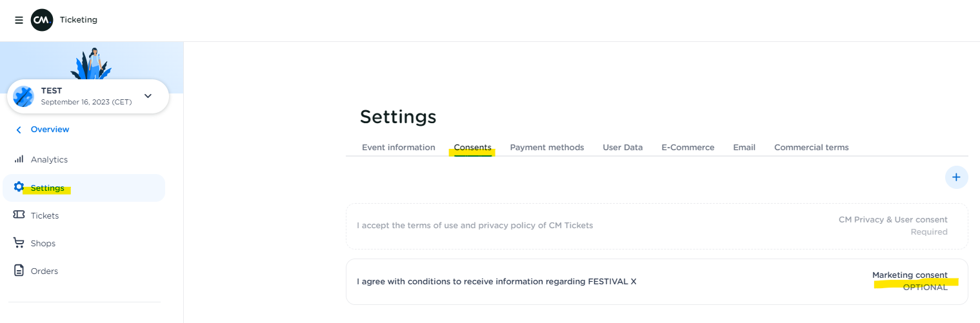Expand the TEST event selector dropdown

click(x=148, y=96)
